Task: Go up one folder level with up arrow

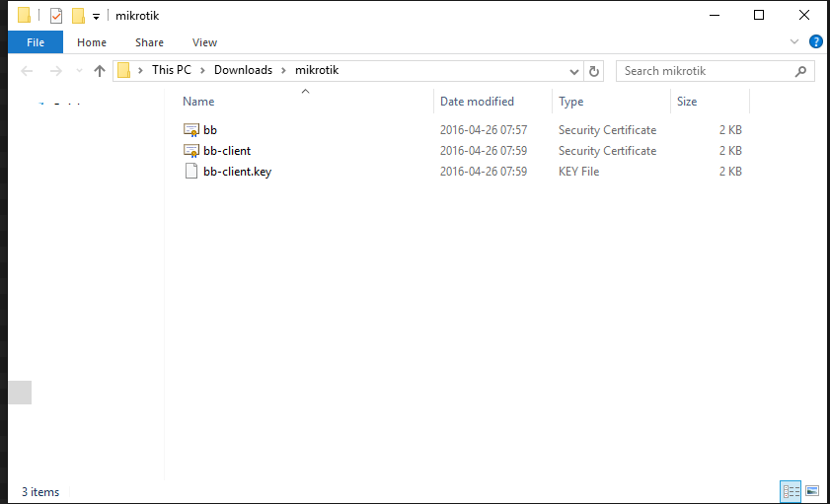Action: pyautogui.click(x=99, y=71)
